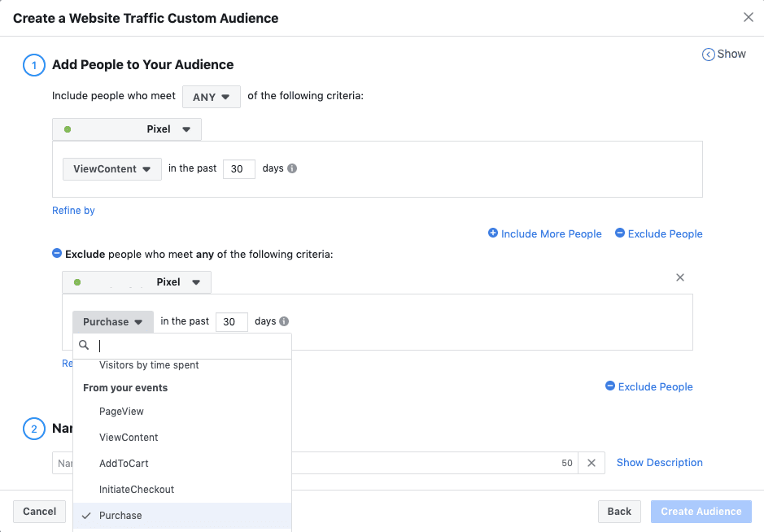Click the days input in ViewContent row

coord(238,169)
